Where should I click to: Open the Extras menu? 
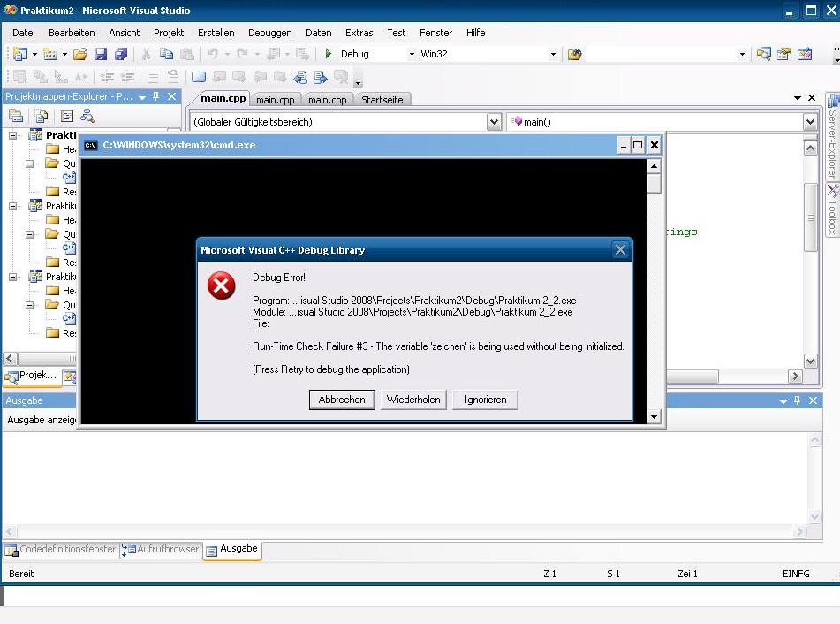(x=359, y=33)
